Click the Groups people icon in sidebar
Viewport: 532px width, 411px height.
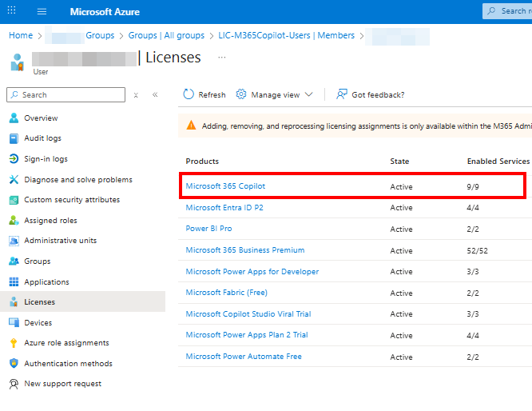click(14, 261)
